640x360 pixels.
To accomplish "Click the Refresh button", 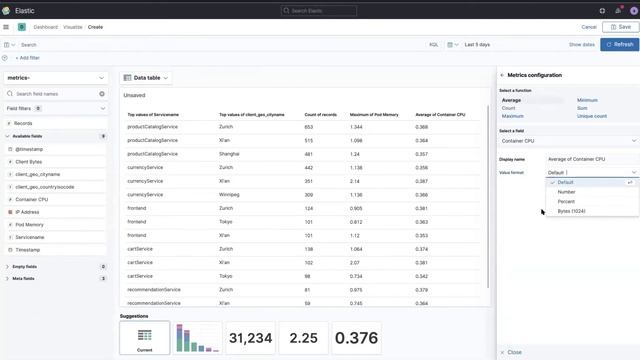I will tap(619, 44).
